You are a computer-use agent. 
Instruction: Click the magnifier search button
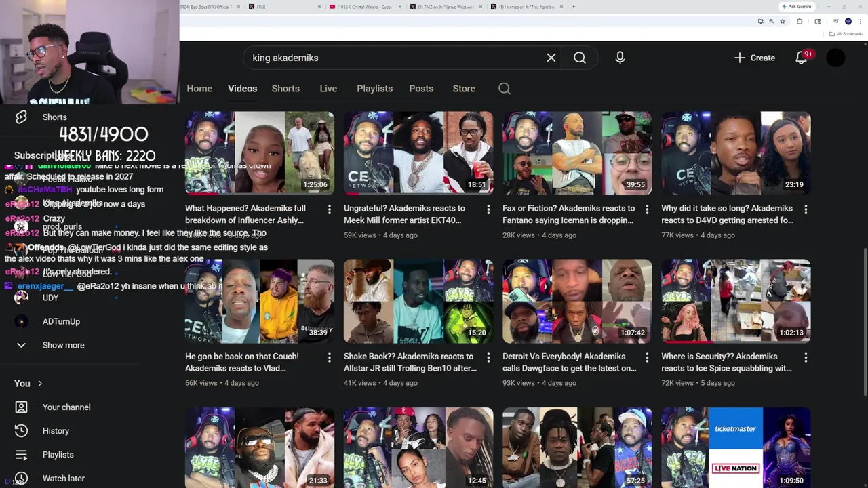[x=580, y=58]
